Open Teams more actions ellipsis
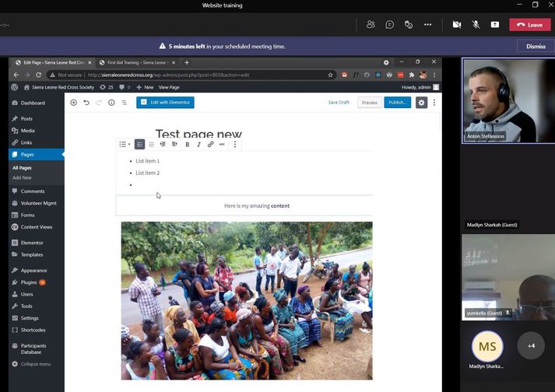 pyautogui.click(x=427, y=24)
